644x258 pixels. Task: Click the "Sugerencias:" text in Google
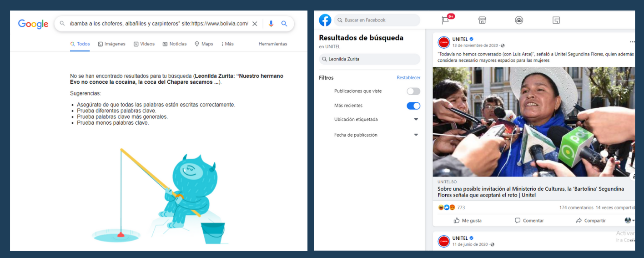(x=86, y=93)
